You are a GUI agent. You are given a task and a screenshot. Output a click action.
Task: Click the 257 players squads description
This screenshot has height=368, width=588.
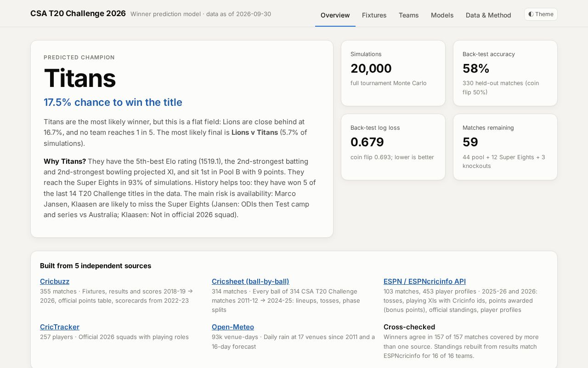[x=114, y=337]
